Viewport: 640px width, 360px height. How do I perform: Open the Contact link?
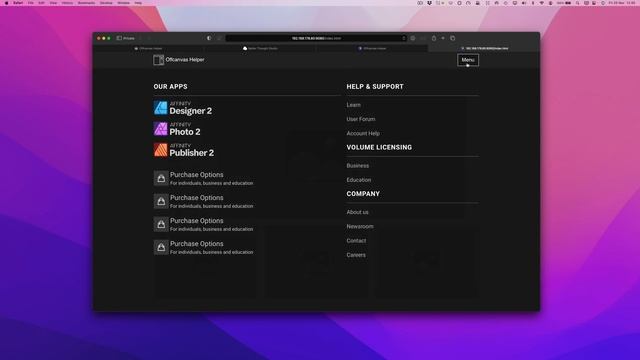coord(356,241)
